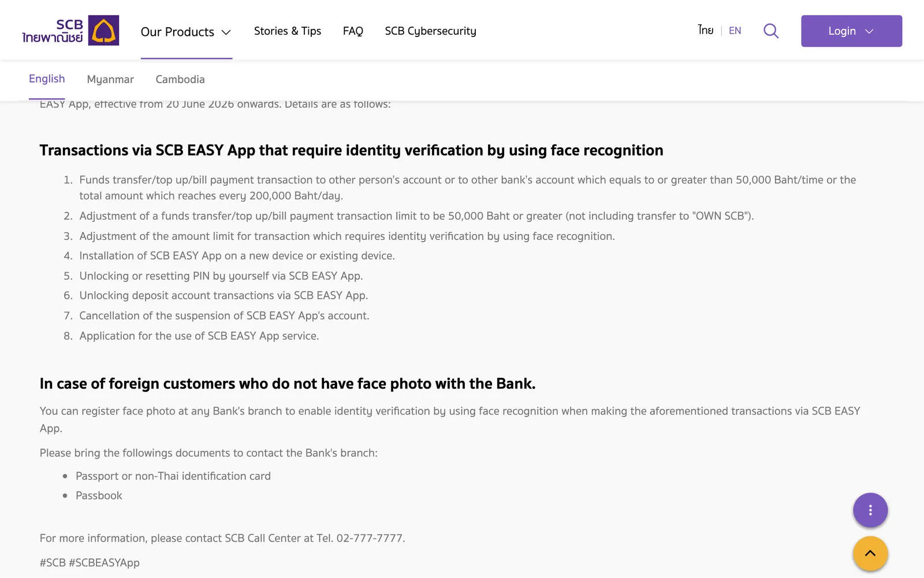Image resolution: width=924 pixels, height=578 pixels.
Task: Click item 'Cancellation of the suspension'
Action: [x=224, y=316]
